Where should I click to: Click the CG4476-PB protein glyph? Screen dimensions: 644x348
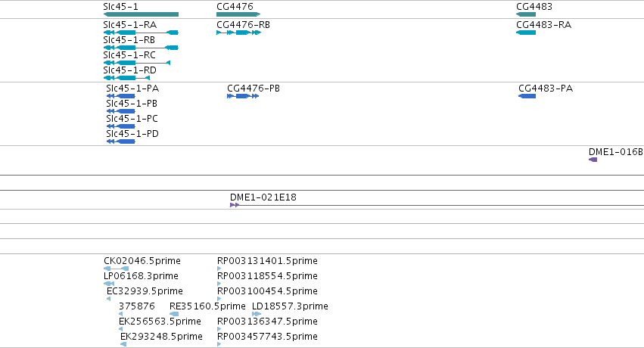click(x=243, y=96)
